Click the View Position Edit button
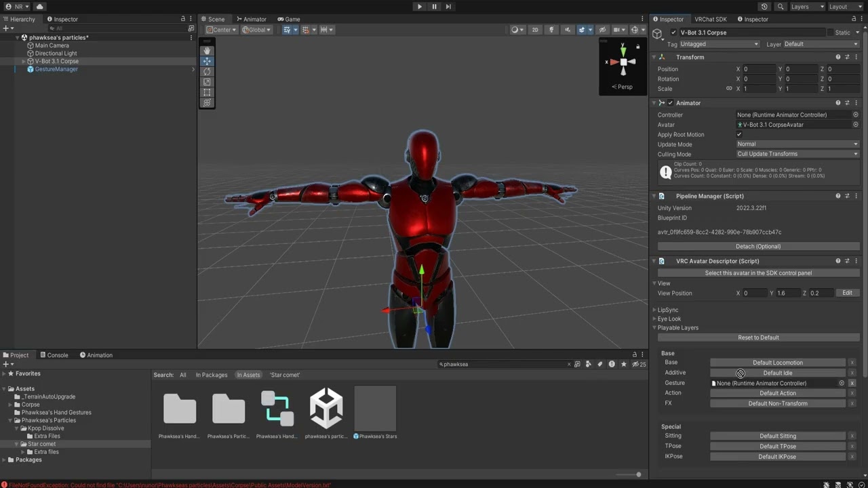The width and height of the screenshot is (868, 488). point(847,293)
